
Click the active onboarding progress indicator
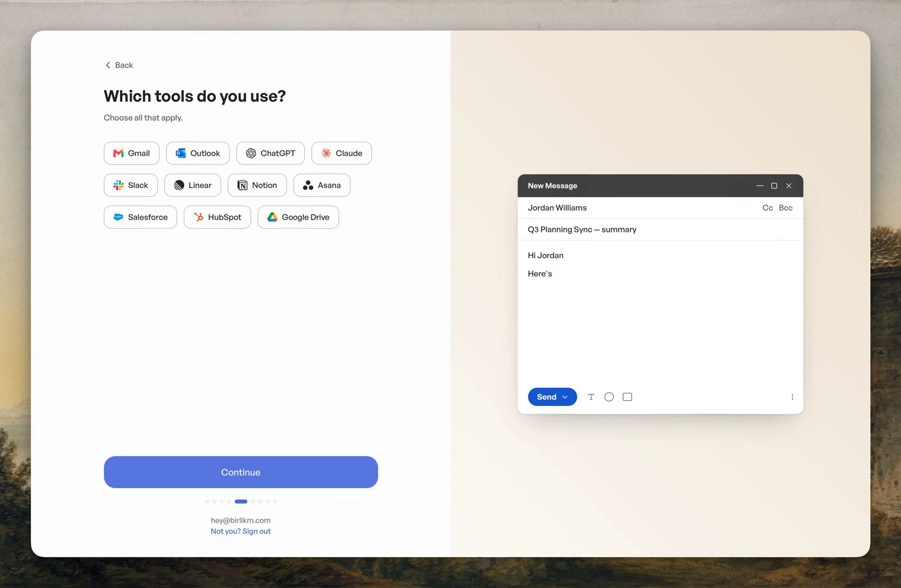(241, 501)
